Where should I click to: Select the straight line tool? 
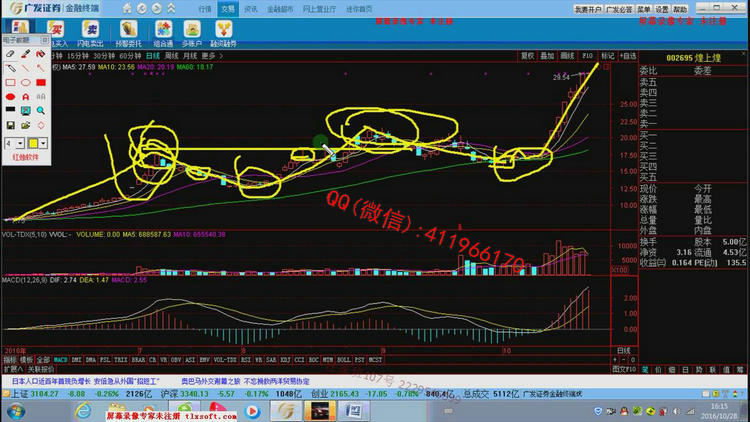click(25, 68)
